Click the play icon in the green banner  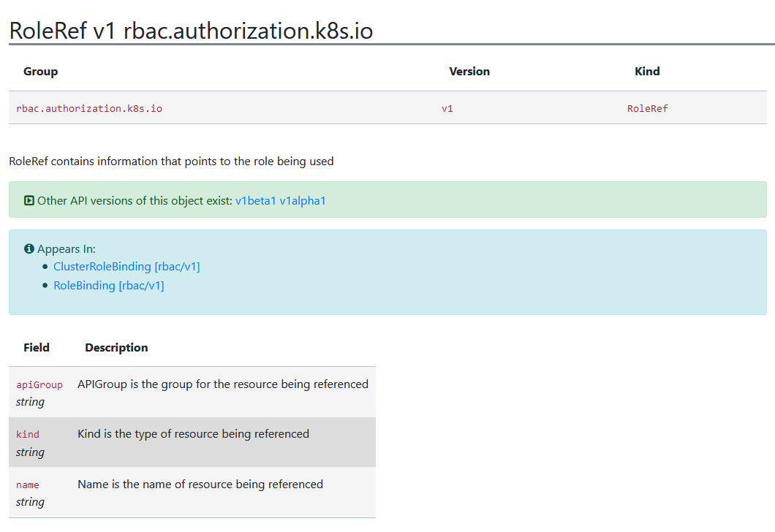29,199
